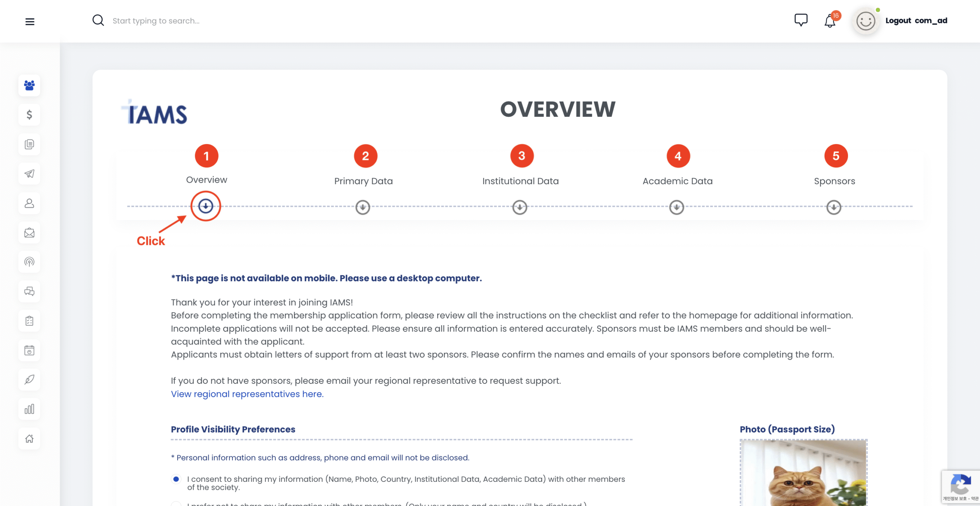The image size is (980, 506).
Task: Click the paper plane sidebar icon
Action: 29,174
